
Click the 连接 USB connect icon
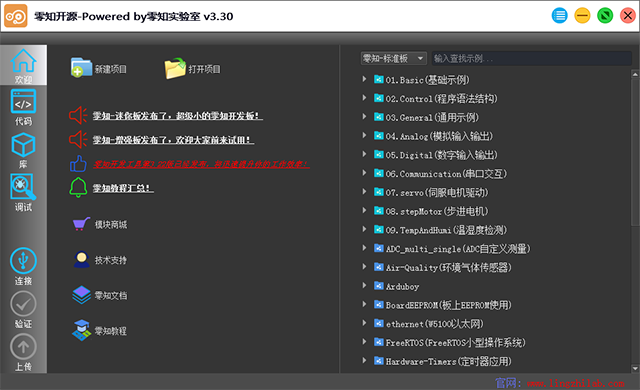pos(23,261)
